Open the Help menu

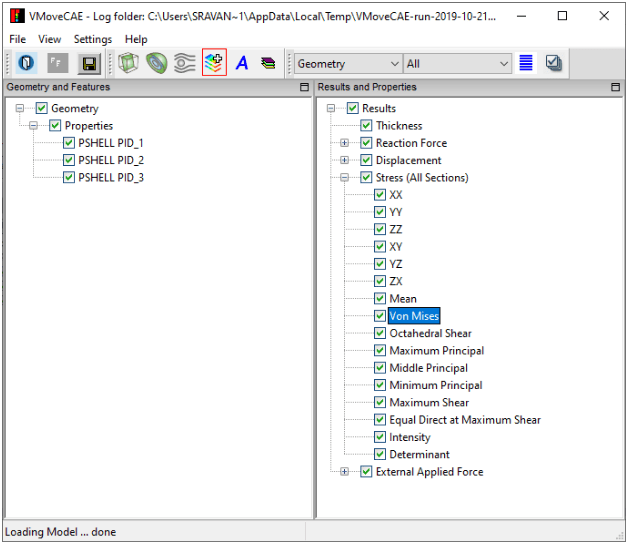click(136, 39)
